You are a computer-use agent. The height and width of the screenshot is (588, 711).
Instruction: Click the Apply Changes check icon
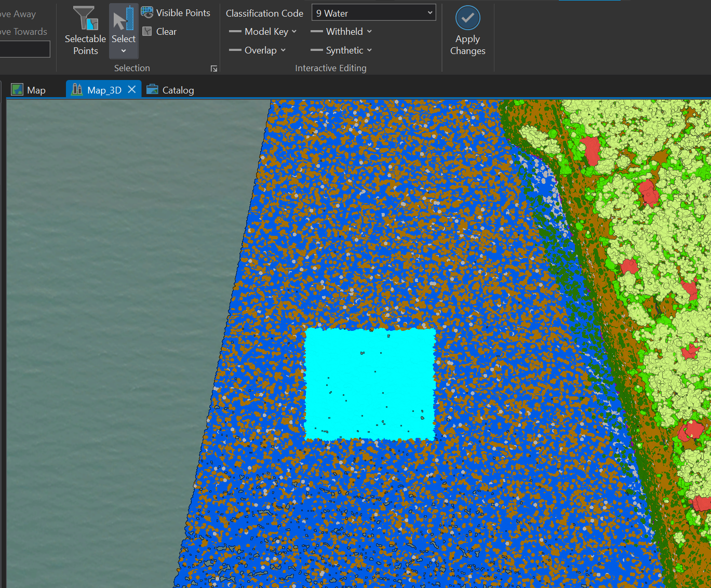[467, 17]
